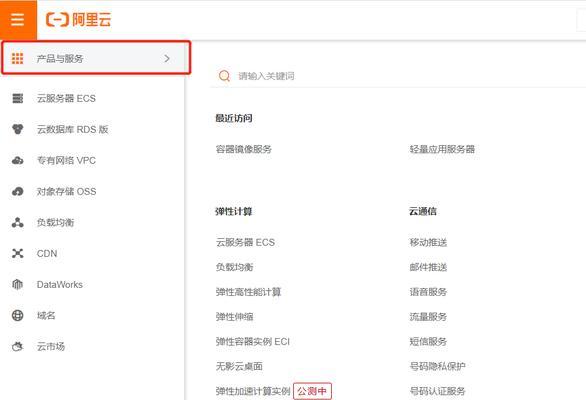Open DataWorks in the sidebar

pos(60,284)
